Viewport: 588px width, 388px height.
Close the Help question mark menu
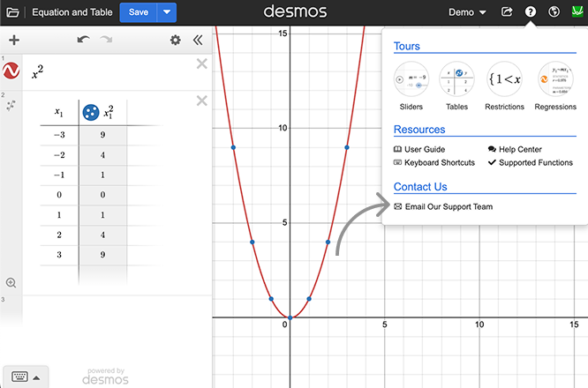coord(530,12)
